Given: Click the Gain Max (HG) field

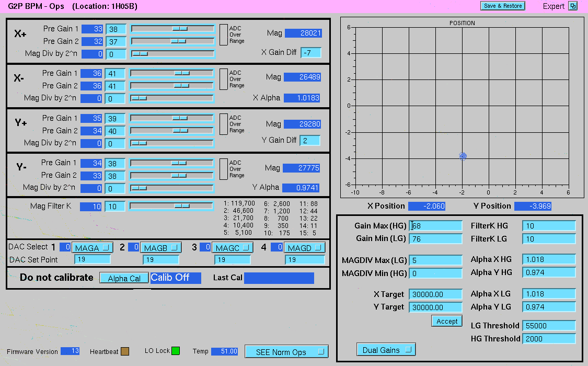Looking at the screenshot, I should pyautogui.click(x=436, y=226).
